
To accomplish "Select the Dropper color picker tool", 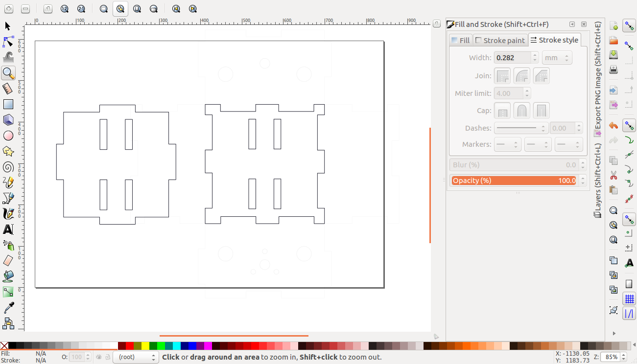I will (8, 308).
